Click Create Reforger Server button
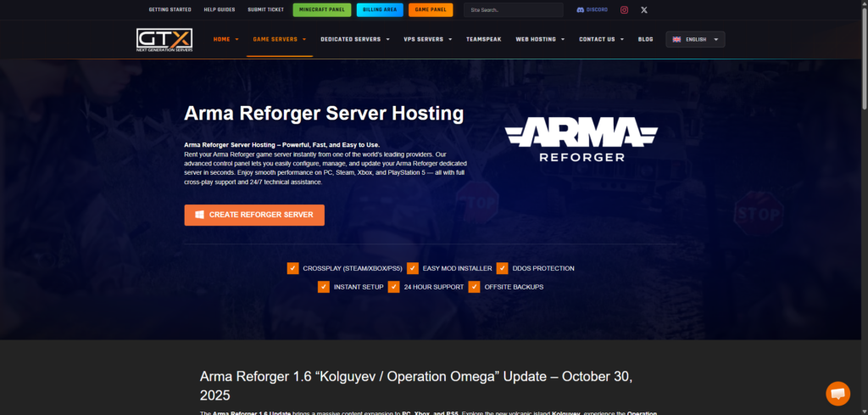This screenshot has width=868, height=415. [254, 215]
